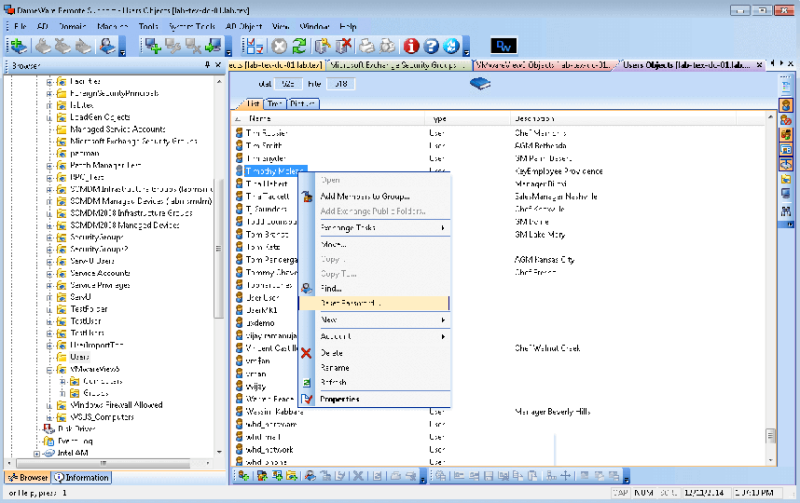Open the Browser tab at bottom left
This screenshot has height=503, width=800.
pyautogui.click(x=28, y=477)
